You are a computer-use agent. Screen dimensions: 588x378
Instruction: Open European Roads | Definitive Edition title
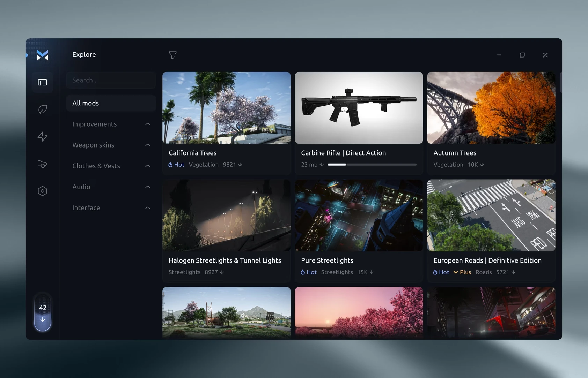[x=487, y=260]
